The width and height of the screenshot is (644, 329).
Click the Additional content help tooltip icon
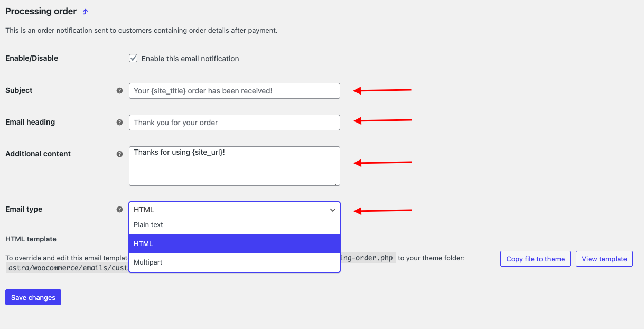119,154
